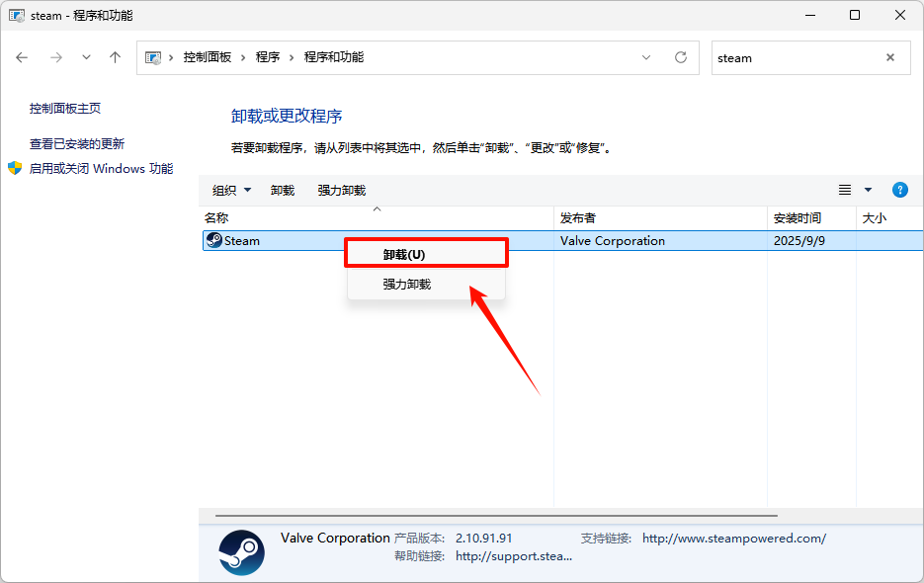The width and height of the screenshot is (924, 583).
Task: Sort by 名称 column header
Action: 378,218
